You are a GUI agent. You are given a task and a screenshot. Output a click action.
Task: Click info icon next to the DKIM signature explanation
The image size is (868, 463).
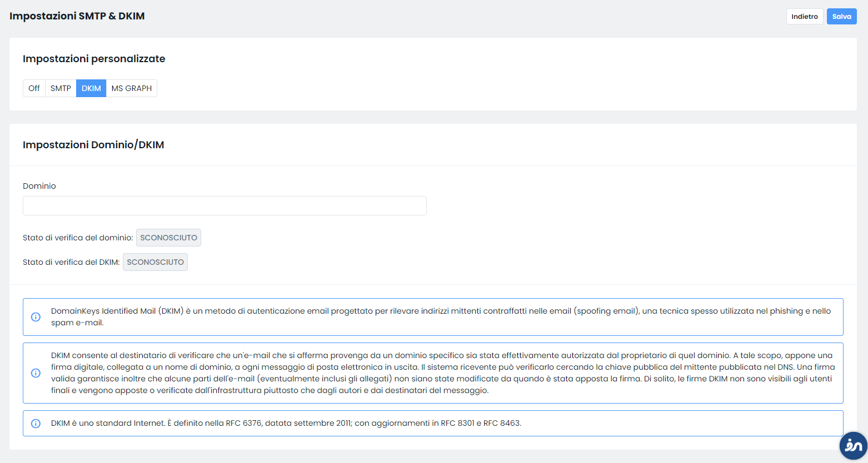(36, 373)
